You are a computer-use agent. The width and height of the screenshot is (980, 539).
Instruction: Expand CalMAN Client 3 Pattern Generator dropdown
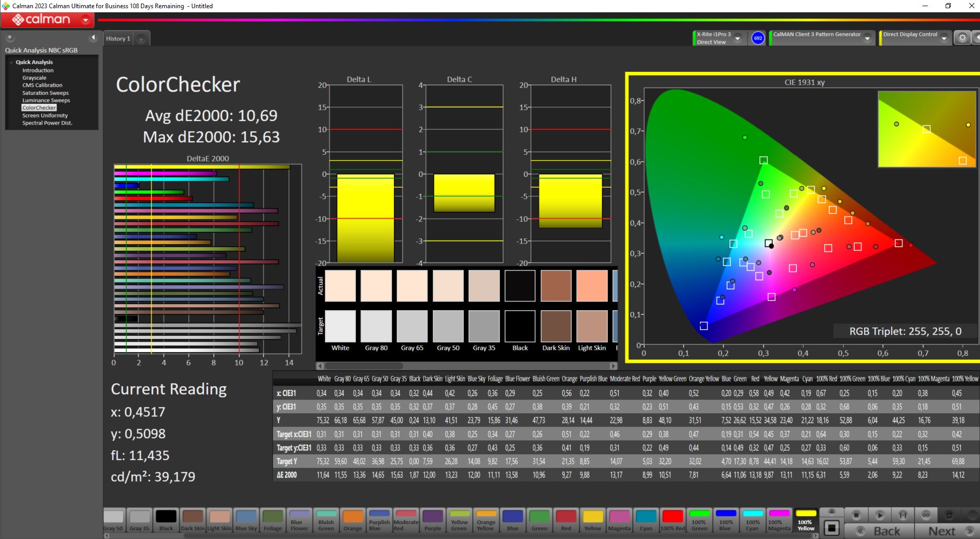[867, 38]
